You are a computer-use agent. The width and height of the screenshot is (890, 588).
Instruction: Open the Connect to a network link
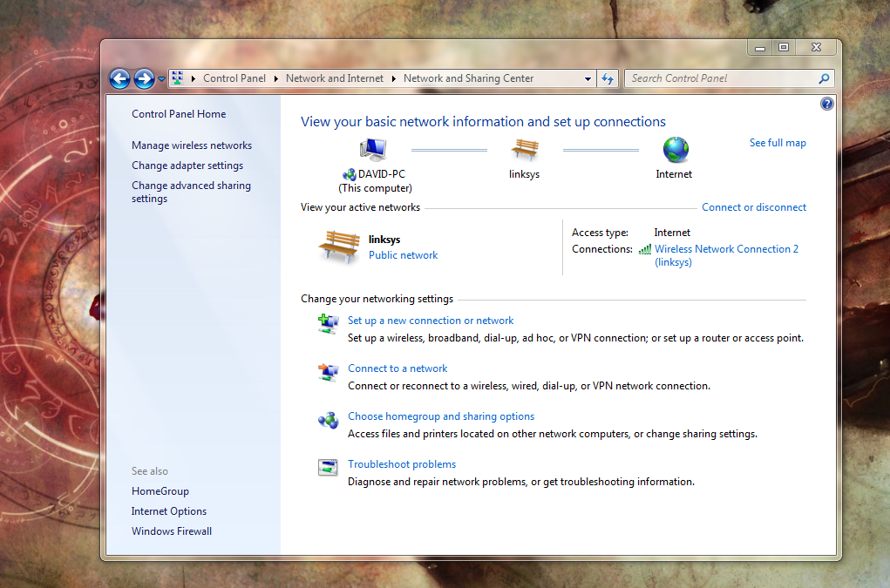(397, 368)
